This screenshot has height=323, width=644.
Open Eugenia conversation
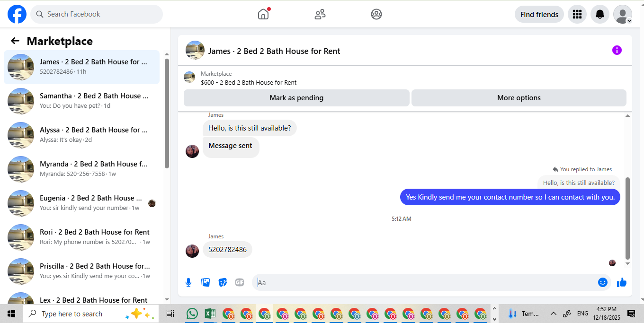[81, 203]
